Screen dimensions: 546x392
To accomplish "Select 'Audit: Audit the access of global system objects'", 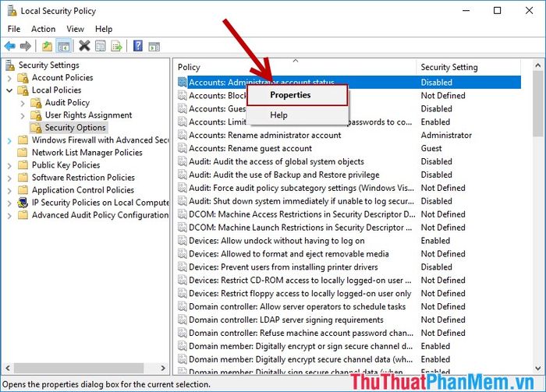I will [276, 161].
